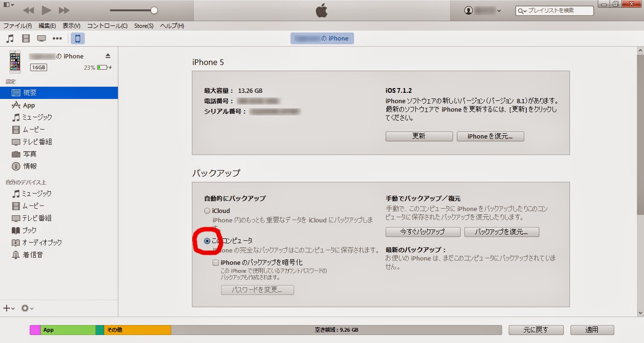Eject the iPhone from sidebar
This screenshot has width=644, height=343.
coord(108,56)
